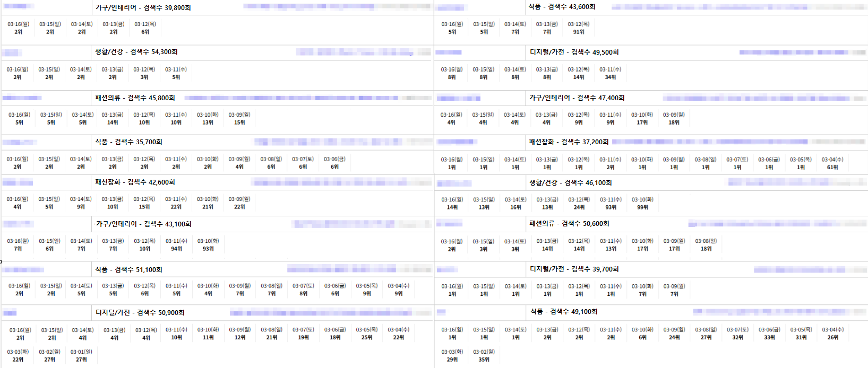The image size is (868, 368).
Task: Click the 94위 rank cell for 03-11(수)
Action: pyautogui.click(x=176, y=248)
